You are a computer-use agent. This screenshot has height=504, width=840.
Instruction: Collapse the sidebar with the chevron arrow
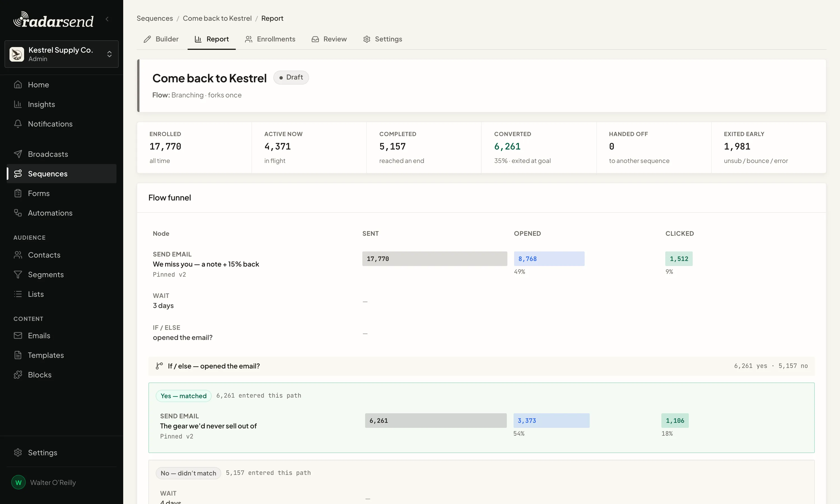[107, 19]
